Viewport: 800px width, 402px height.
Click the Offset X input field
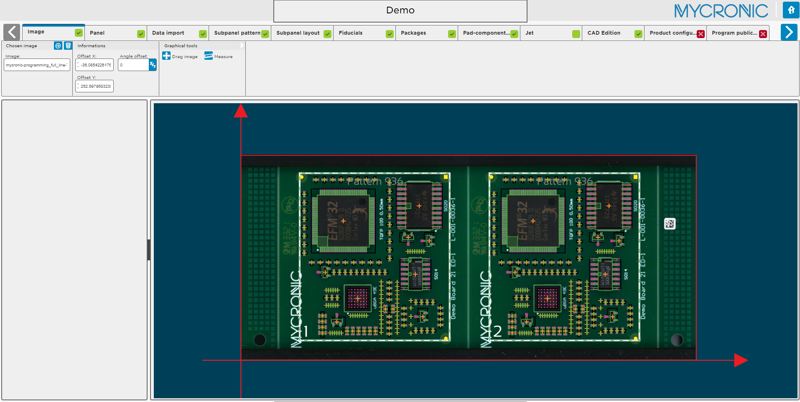tap(95, 65)
